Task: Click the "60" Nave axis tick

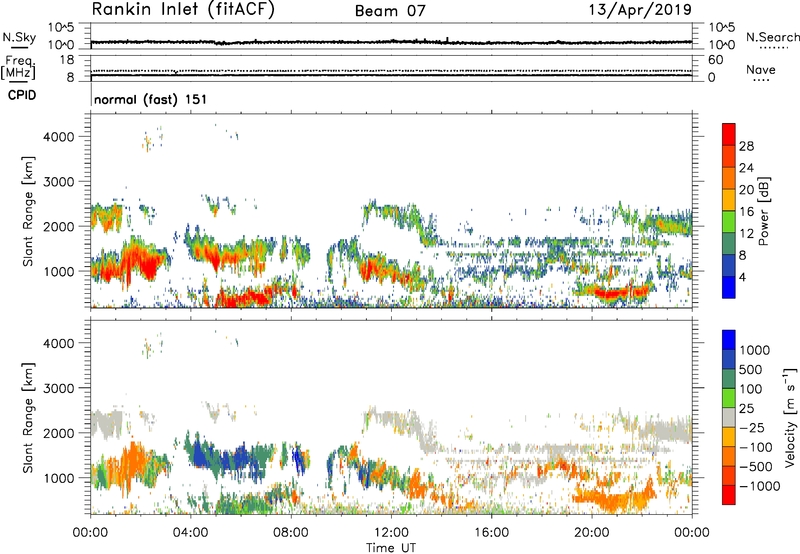Action: click(715, 60)
